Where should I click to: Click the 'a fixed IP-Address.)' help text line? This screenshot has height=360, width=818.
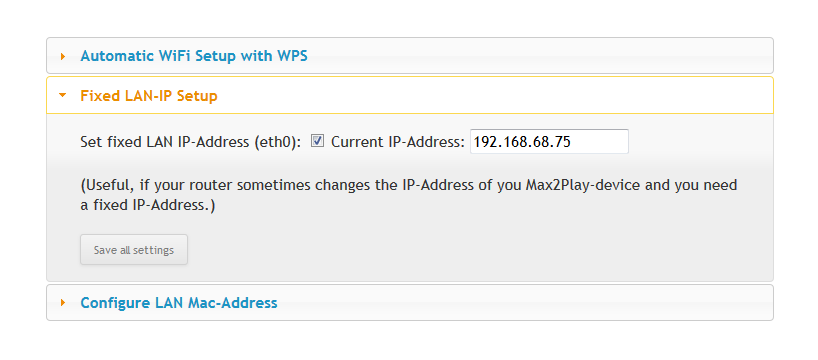148,206
